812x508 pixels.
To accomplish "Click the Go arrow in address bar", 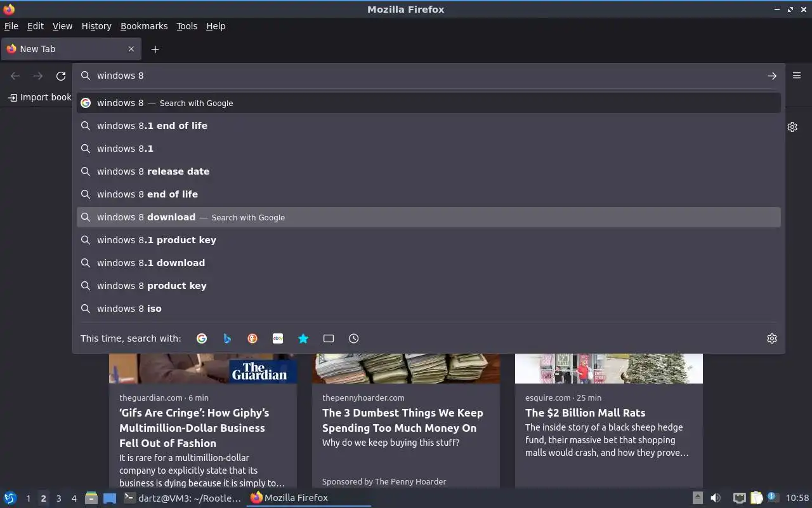I will pos(772,76).
